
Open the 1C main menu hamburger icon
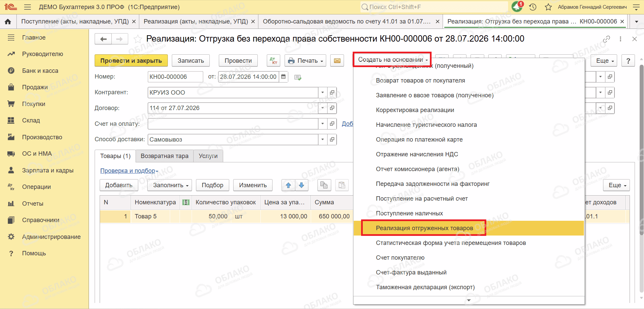[28, 7]
